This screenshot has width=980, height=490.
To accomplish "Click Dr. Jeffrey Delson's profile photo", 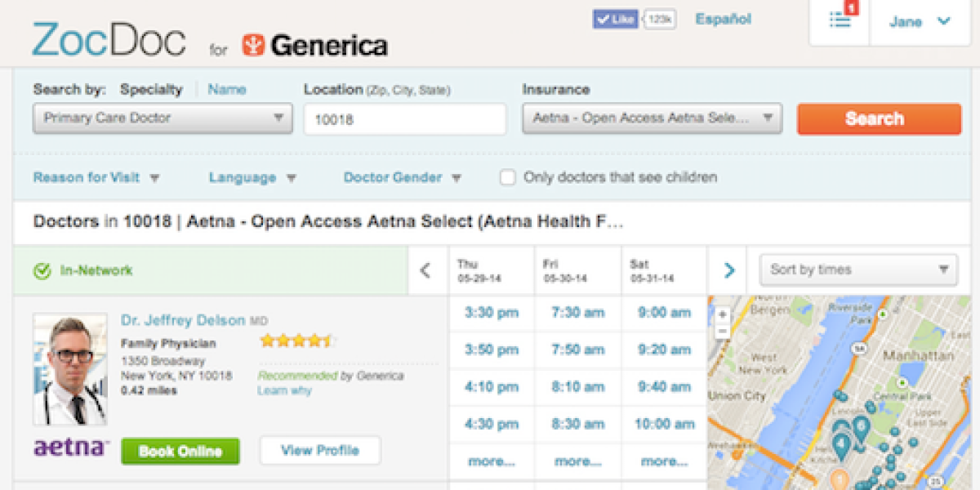I will [70, 369].
